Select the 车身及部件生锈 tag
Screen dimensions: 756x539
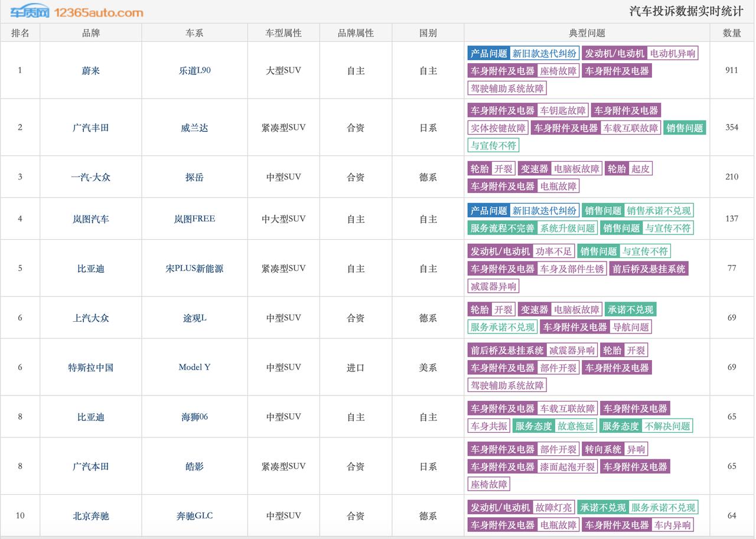point(572,269)
